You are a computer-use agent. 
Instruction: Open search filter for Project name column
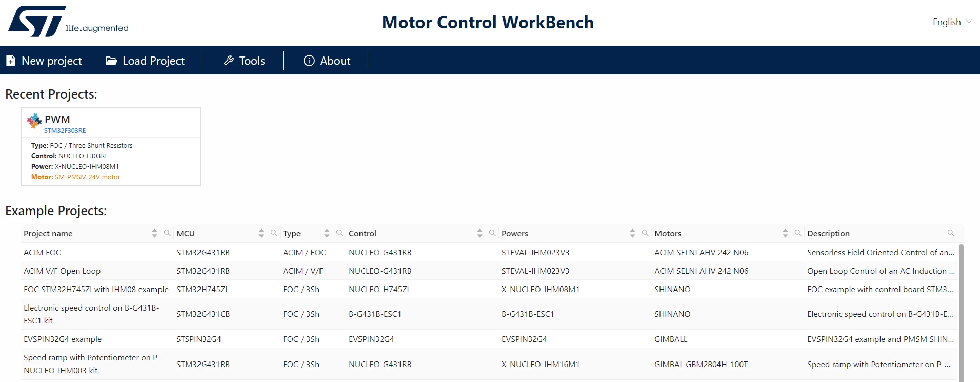tap(167, 233)
